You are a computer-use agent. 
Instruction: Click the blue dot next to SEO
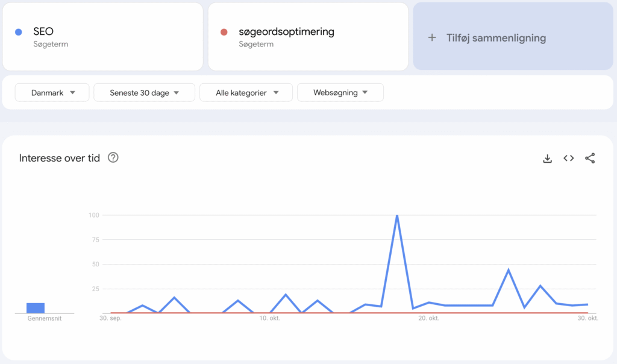point(19,32)
